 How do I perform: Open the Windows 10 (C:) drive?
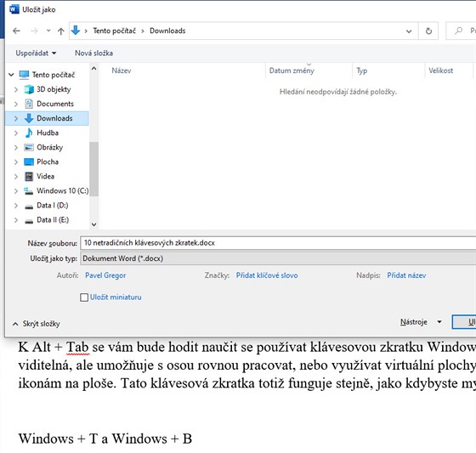[62, 190]
